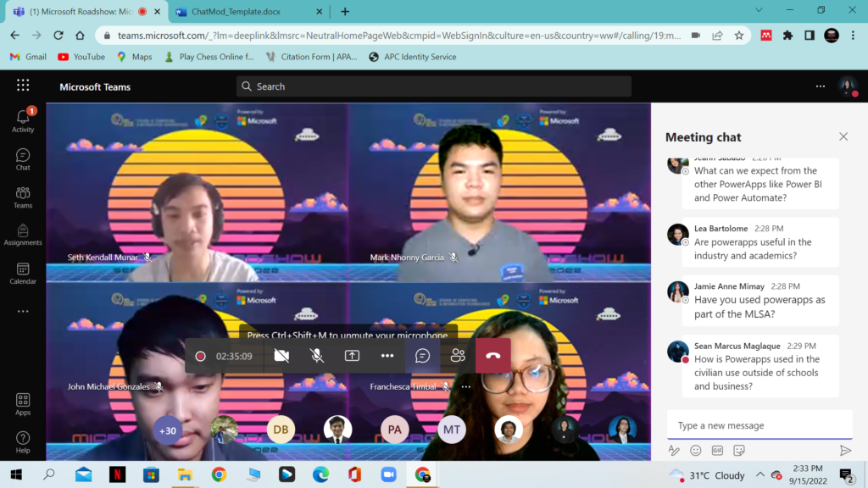Open Help in the sidebar
This screenshot has width=868, height=488.
pyautogui.click(x=23, y=442)
